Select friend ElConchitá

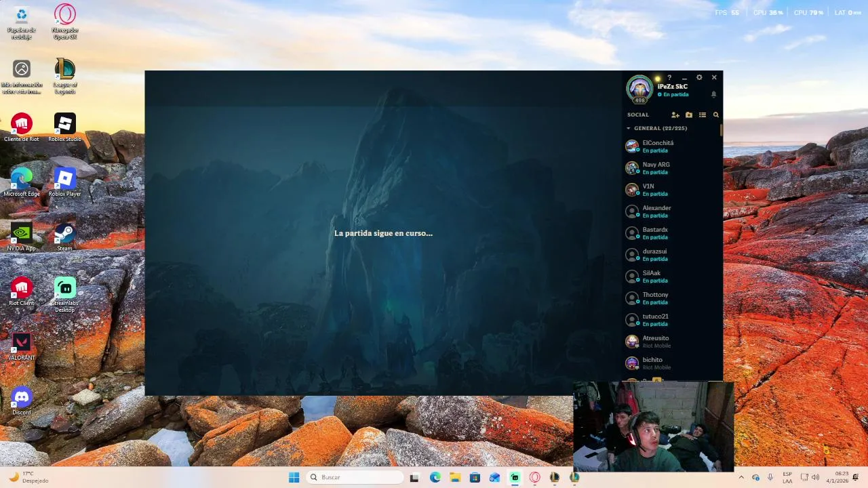671,146
